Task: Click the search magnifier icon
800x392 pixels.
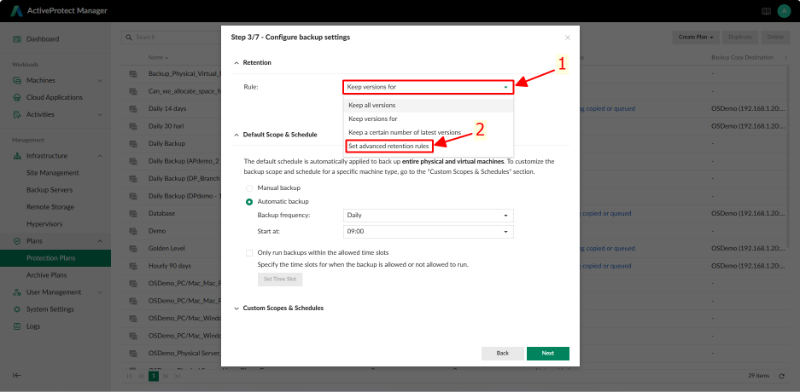Action: (x=130, y=37)
